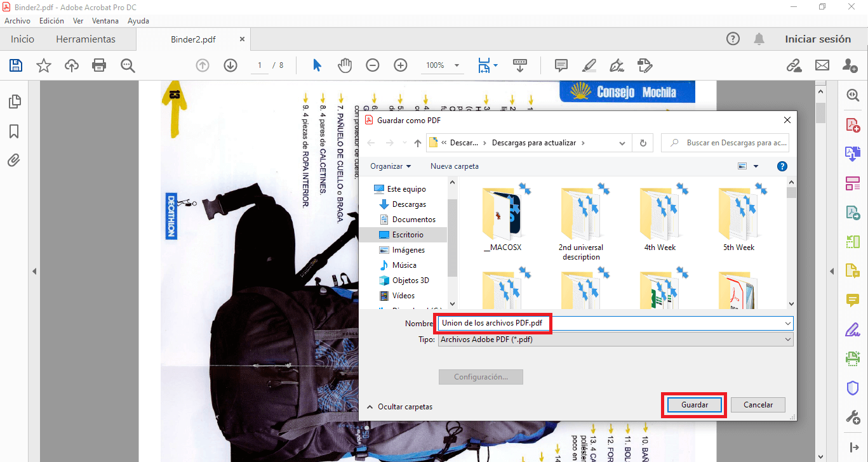Viewport: 868px width, 462px height.
Task: Click the dialog help blue question icon
Action: (x=782, y=166)
